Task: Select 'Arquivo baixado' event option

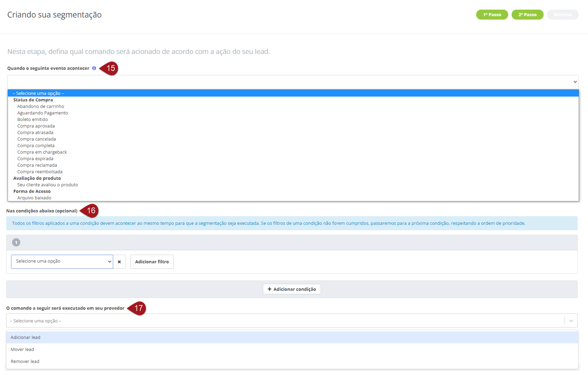Action: [x=34, y=198]
